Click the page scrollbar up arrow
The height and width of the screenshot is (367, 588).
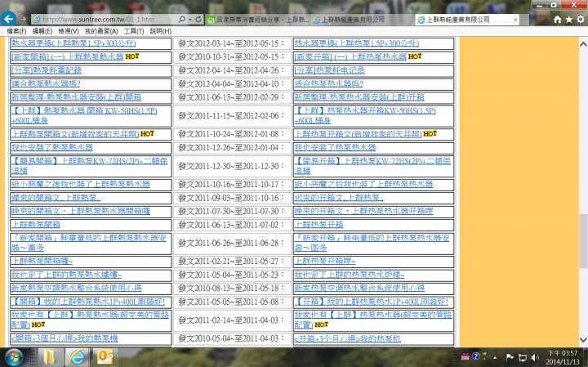583,44
